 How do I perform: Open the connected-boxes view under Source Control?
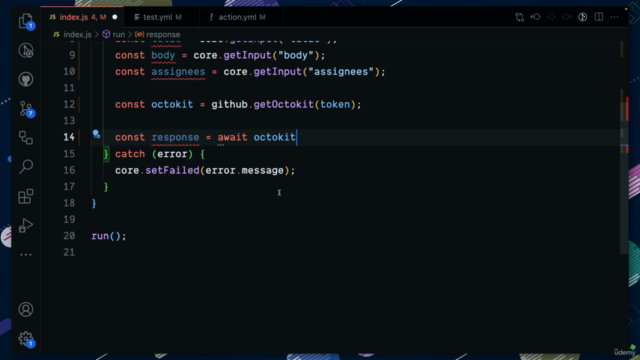(x=26, y=138)
